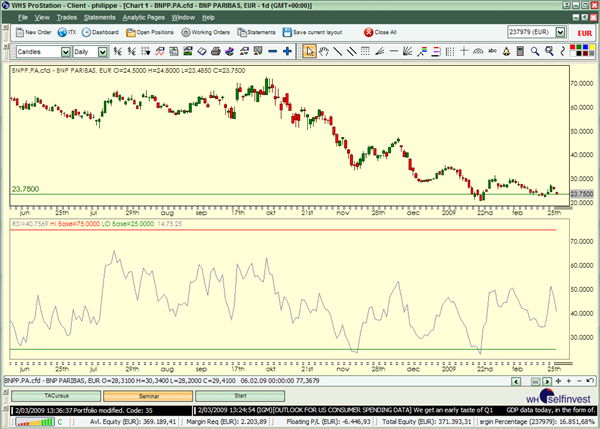Image resolution: width=600 pixels, height=429 pixels.
Task: Open the Analytic Pages menu
Action: coord(143,17)
